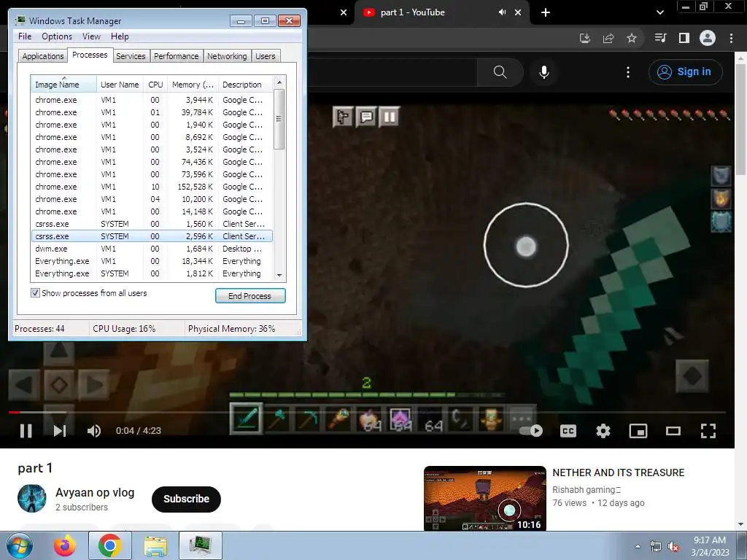The width and height of the screenshot is (747, 560).
Task: Switch to theater mode
Action: click(x=673, y=431)
